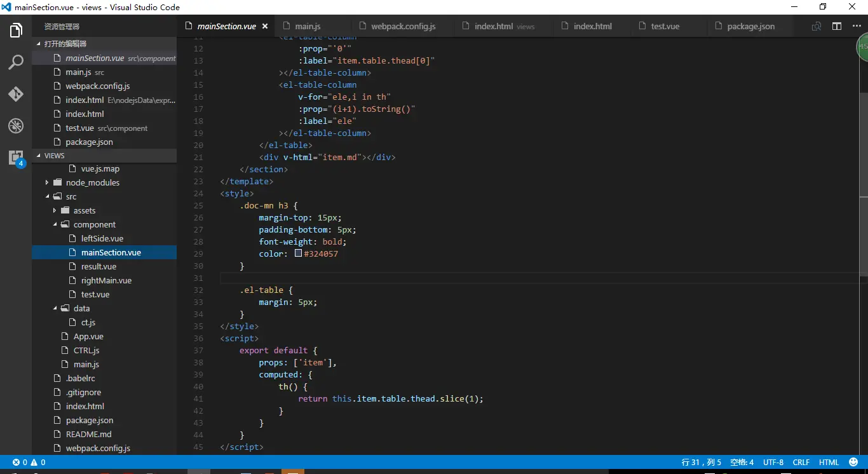Switch to the webpack.config.js editor tab

click(403, 26)
